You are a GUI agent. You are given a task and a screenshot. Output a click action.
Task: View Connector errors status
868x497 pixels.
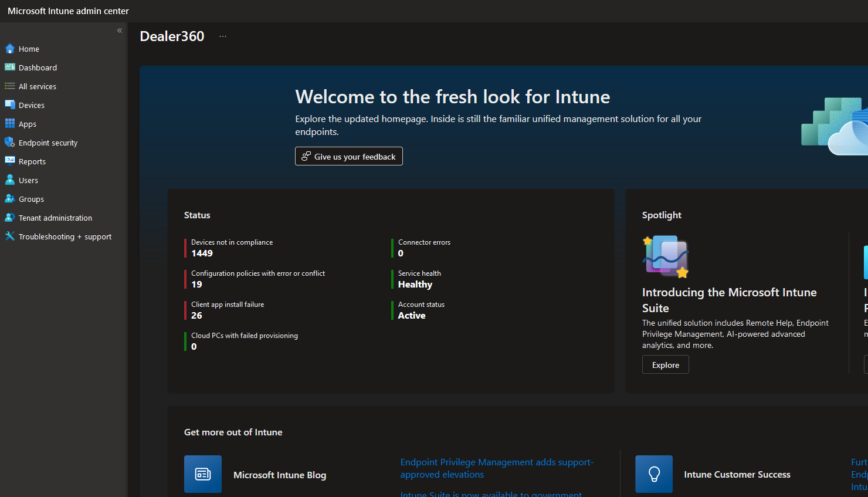(424, 242)
